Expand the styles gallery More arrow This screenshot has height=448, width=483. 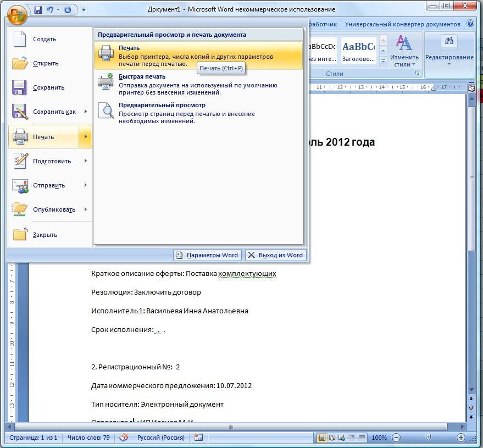pos(383,61)
